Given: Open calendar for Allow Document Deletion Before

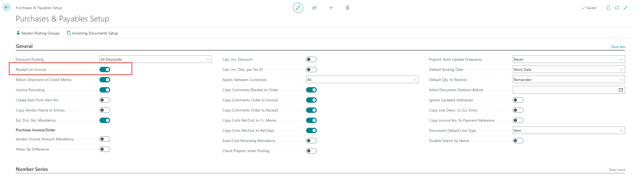Looking at the screenshot, I should pos(621,90).
